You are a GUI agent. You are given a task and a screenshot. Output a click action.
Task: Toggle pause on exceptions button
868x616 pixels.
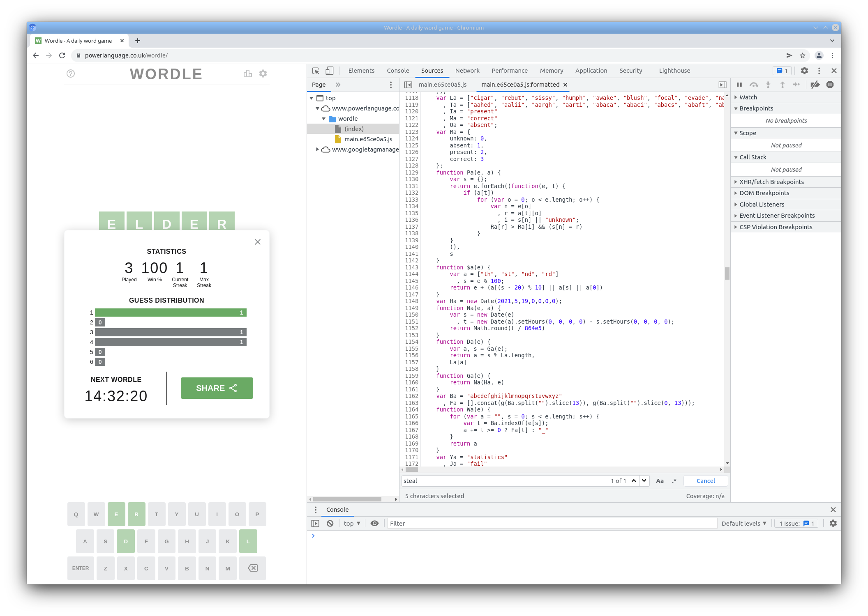(830, 85)
